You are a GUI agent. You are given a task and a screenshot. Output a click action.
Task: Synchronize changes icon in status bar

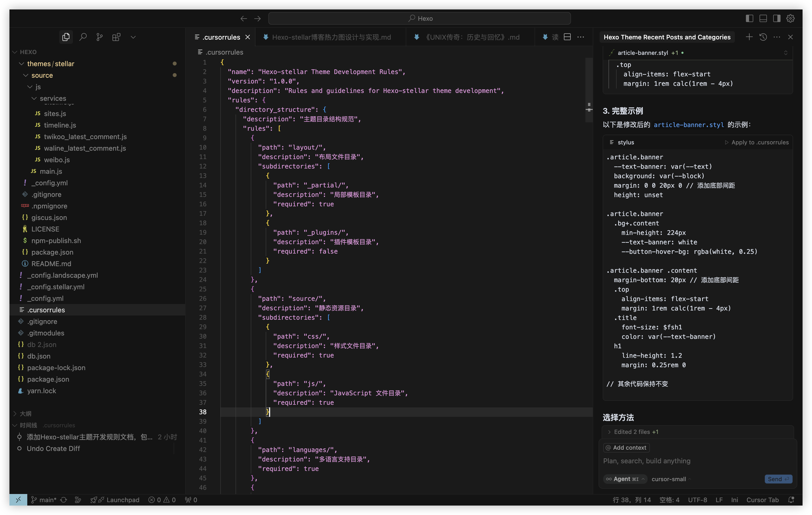[x=64, y=500]
